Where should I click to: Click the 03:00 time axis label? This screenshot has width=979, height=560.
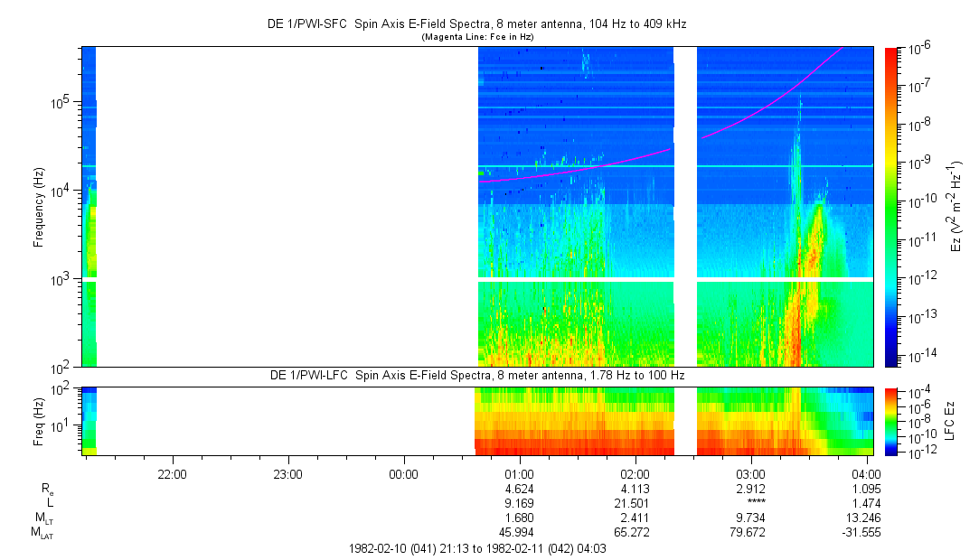pyautogui.click(x=750, y=473)
